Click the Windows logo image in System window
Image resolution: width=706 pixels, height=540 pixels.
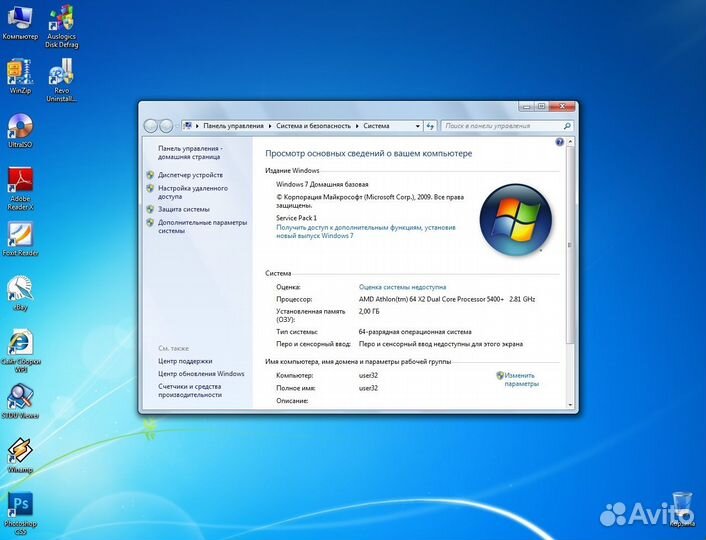pos(516,220)
